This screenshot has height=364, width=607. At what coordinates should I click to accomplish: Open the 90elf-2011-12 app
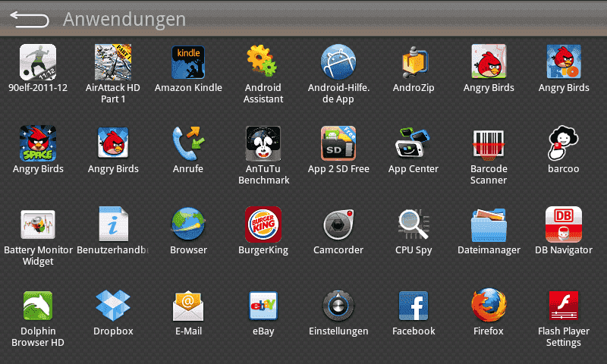click(x=38, y=62)
